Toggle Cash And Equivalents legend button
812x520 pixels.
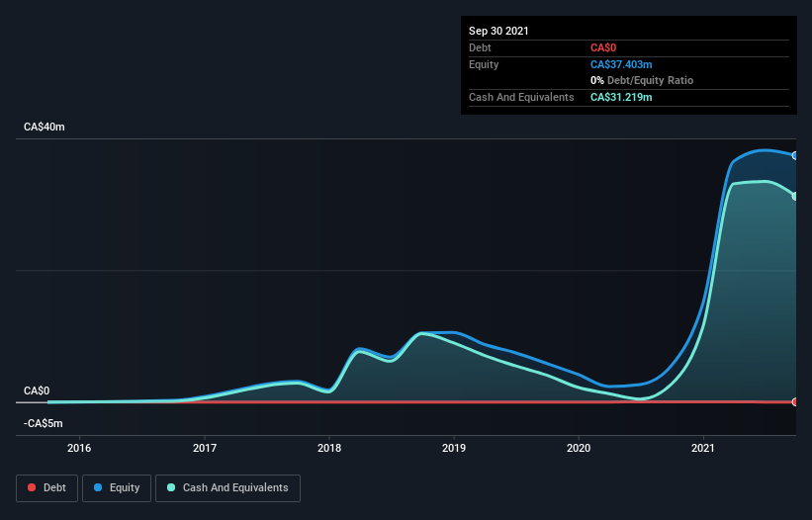227,488
